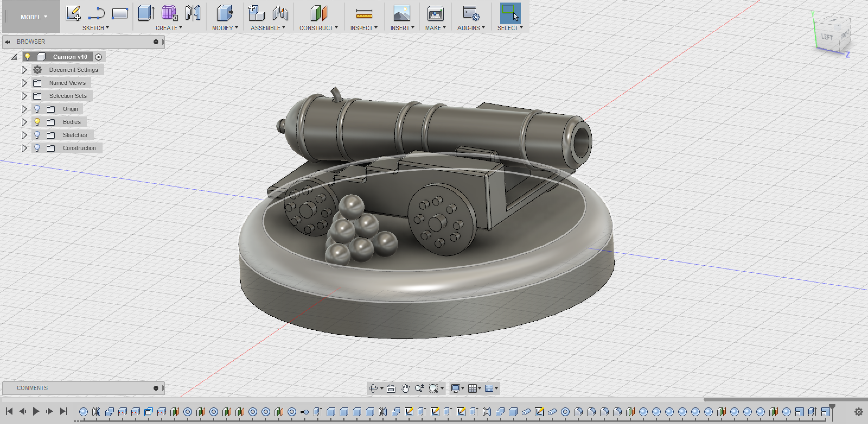This screenshot has width=868, height=424.
Task: Show the Sketches folder via lightbulb
Action: (x=37, y=135)
